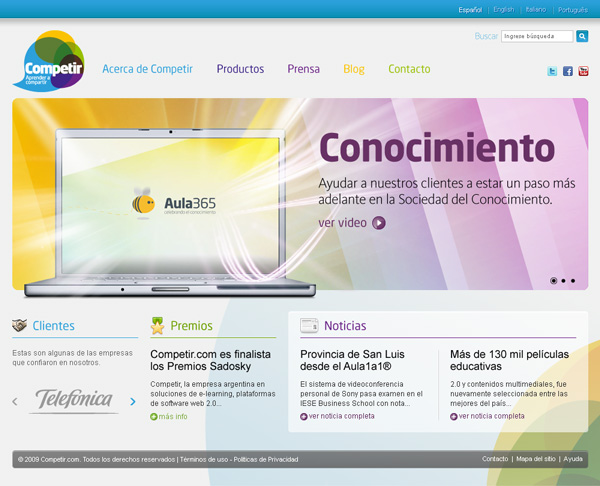The image size is (600, 486).
Task: Click the handshake icon beside Clientes
Action: coord(19,325)
